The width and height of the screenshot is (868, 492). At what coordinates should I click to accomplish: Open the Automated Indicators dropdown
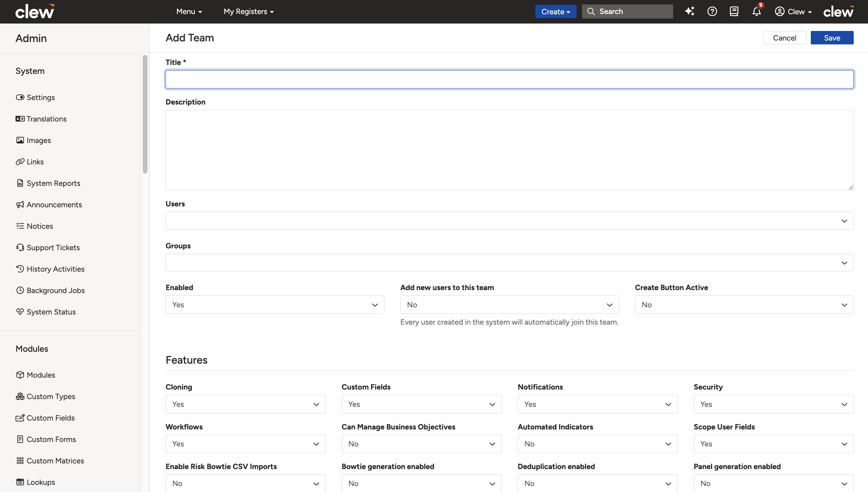[x=597, y=444]
